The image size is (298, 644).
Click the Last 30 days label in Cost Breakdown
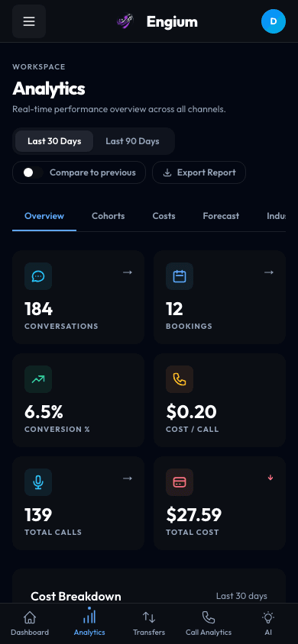241,596
